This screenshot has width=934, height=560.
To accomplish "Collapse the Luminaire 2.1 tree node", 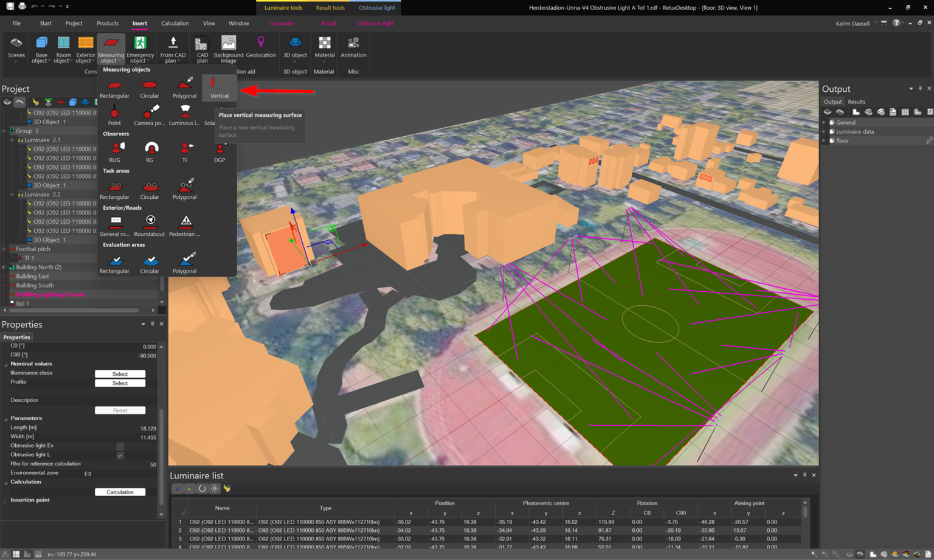I will [x=12, y=140].
